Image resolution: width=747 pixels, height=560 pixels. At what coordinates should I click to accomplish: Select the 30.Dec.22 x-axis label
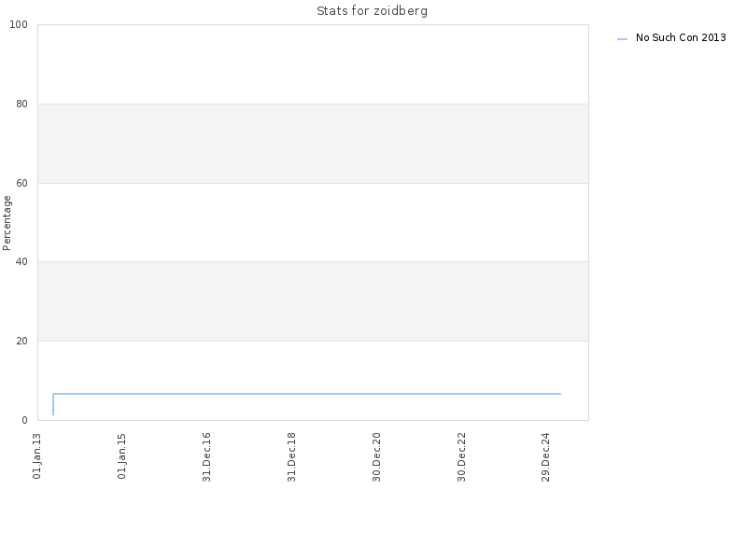coord(461,457)
